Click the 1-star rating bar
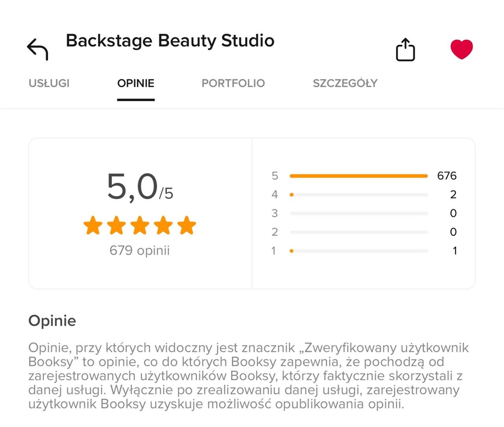The width and height of the screenshot is (504, 427). pyautogui.click(x=358, y=251)
